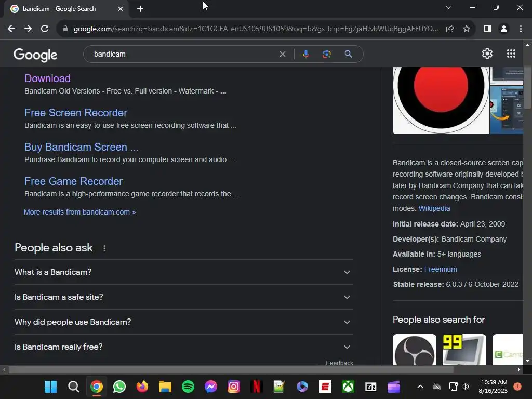Open the Free Game Recorder result

click(x=73, y=181)
